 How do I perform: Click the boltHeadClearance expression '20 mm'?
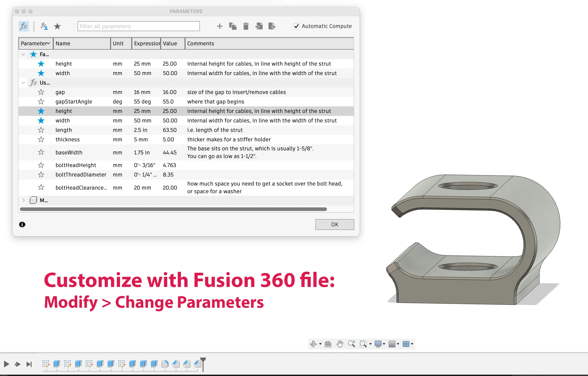pos(142,188)
